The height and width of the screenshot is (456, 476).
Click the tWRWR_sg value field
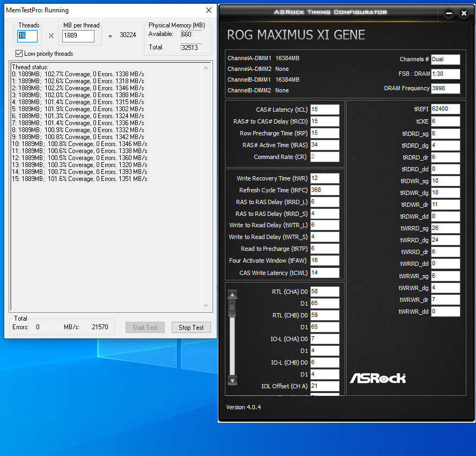tap(445, 276)
